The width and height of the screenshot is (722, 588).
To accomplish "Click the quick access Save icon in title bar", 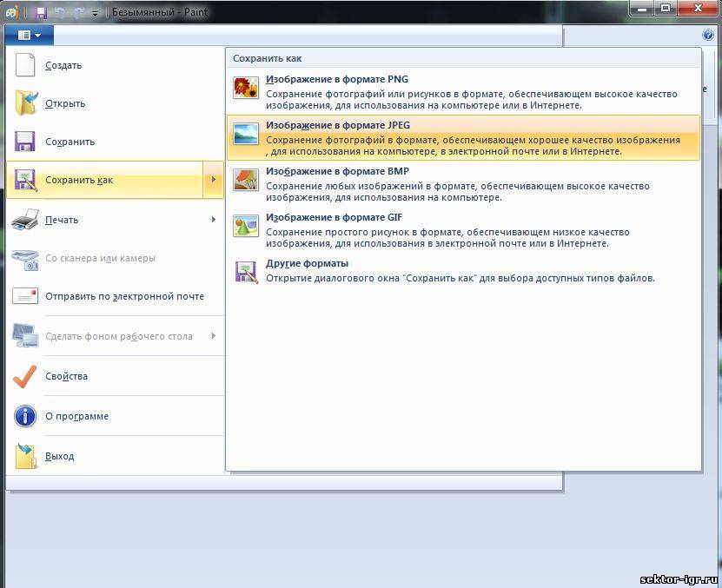I will point(41,12).
